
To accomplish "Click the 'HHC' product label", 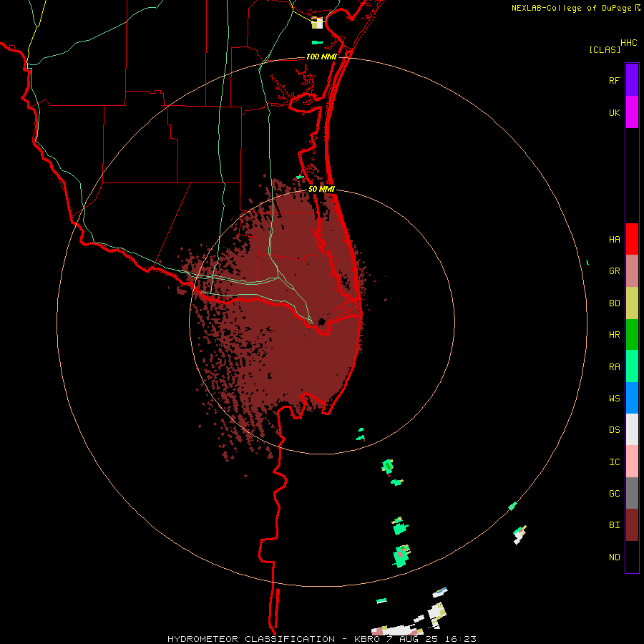I will click(x=628, y=43).
